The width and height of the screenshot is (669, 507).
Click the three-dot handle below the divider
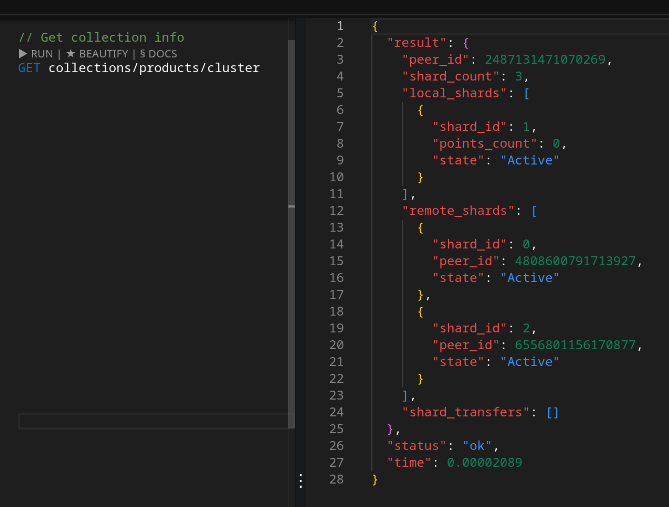299,481
